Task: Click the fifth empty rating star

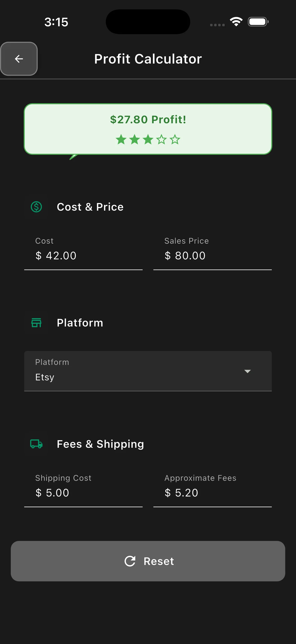Action: tap(175, 139)
